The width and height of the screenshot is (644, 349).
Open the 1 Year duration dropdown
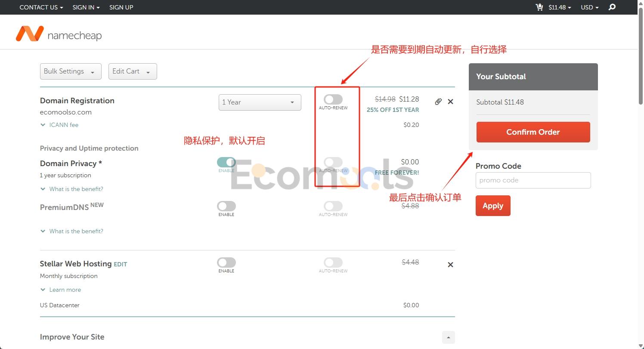(x=260, y=102)
